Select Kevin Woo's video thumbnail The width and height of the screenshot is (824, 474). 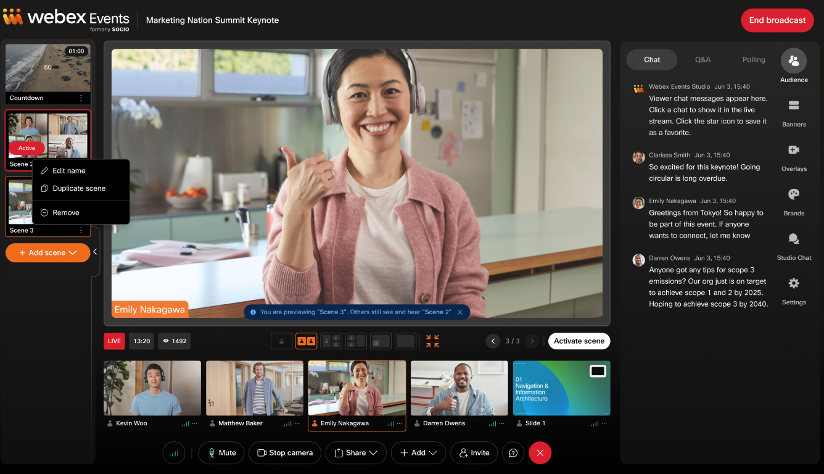pyautogui.click(x=152, y=388)
